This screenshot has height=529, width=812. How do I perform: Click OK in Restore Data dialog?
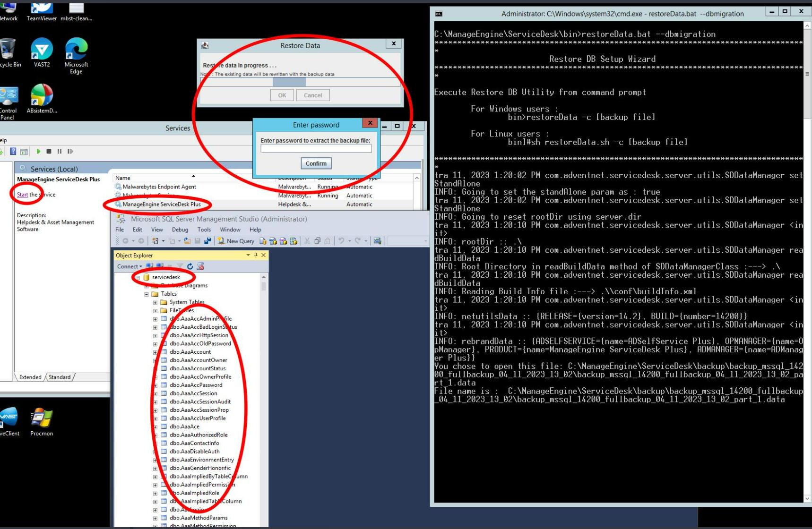(282, 95)
